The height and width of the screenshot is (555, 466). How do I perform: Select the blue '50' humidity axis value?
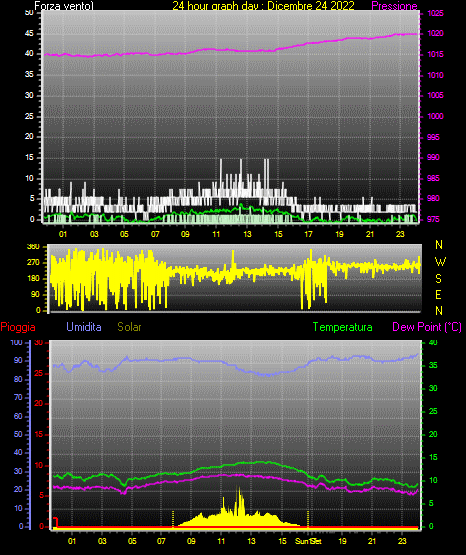18,435
